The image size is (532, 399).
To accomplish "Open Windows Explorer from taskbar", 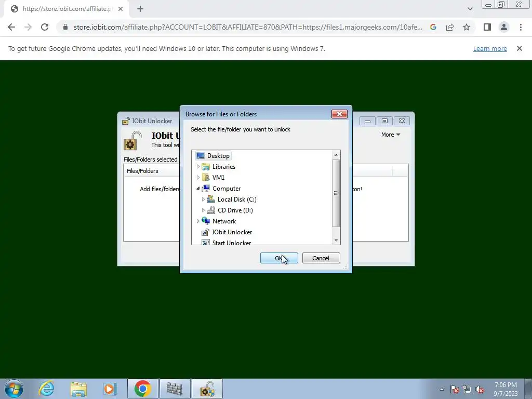I will (x=78, y=389).
